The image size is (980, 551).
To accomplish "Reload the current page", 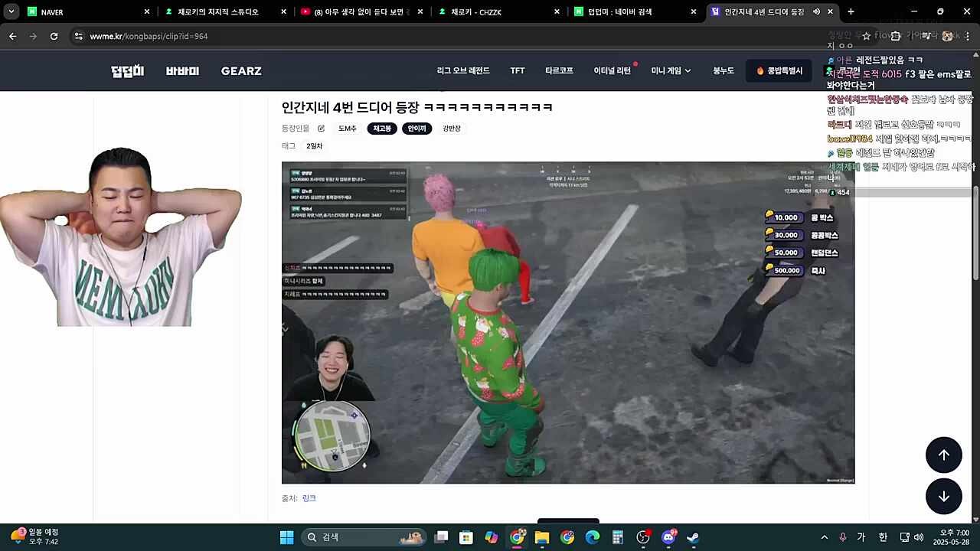I will click(54, 36).
